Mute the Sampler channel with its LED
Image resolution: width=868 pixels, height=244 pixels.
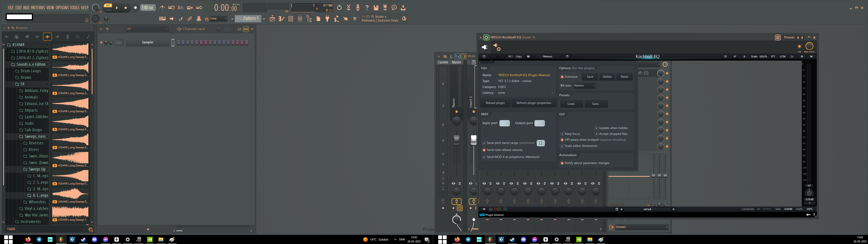(x=101, y=42)
